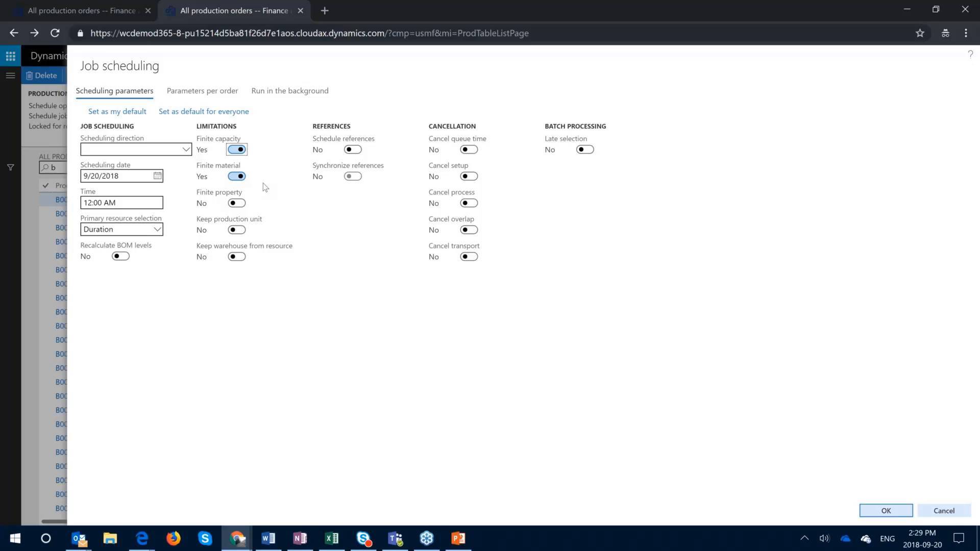Open the Action Center in the system tray

[x=959, y=538]
